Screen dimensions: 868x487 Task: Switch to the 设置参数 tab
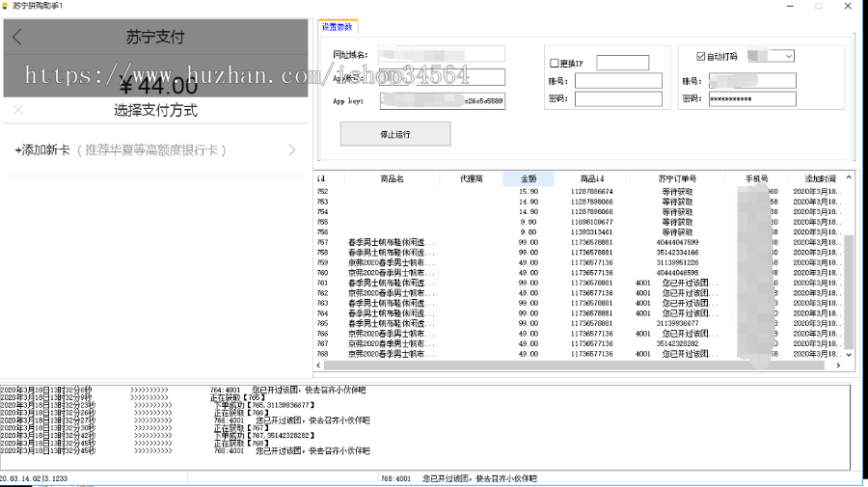(338, 27)
